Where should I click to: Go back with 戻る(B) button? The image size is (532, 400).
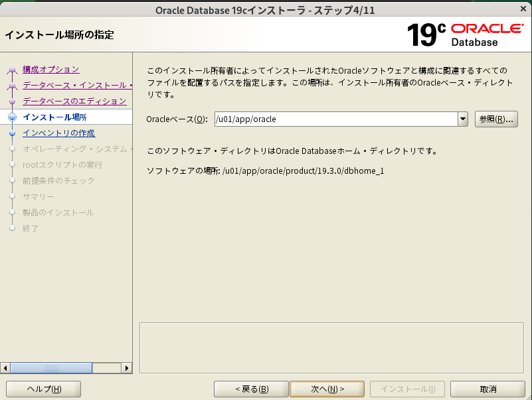tap(252, 389)
